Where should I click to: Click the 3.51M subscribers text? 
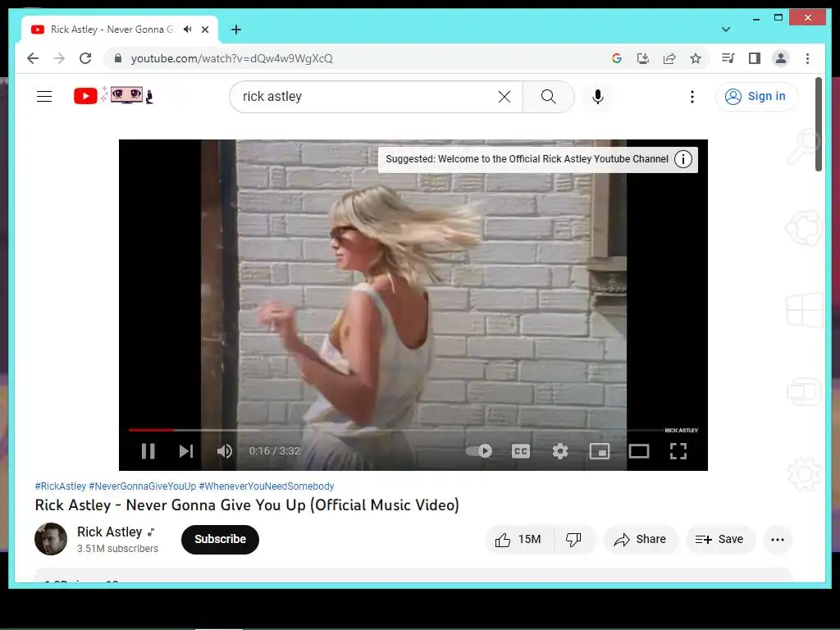pos(117,549)
